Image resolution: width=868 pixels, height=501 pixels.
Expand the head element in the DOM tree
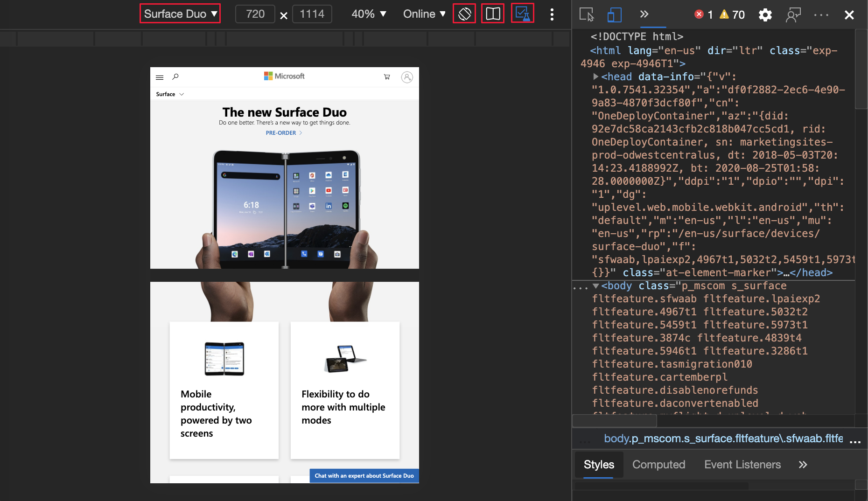(x=596, y=77)
